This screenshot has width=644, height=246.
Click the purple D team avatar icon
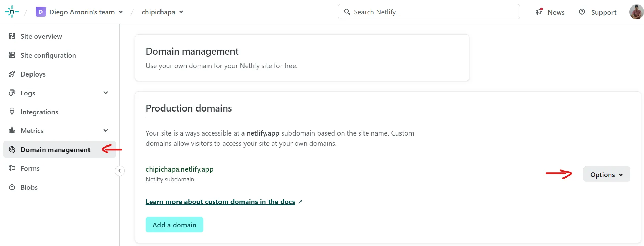coord(40,12)
